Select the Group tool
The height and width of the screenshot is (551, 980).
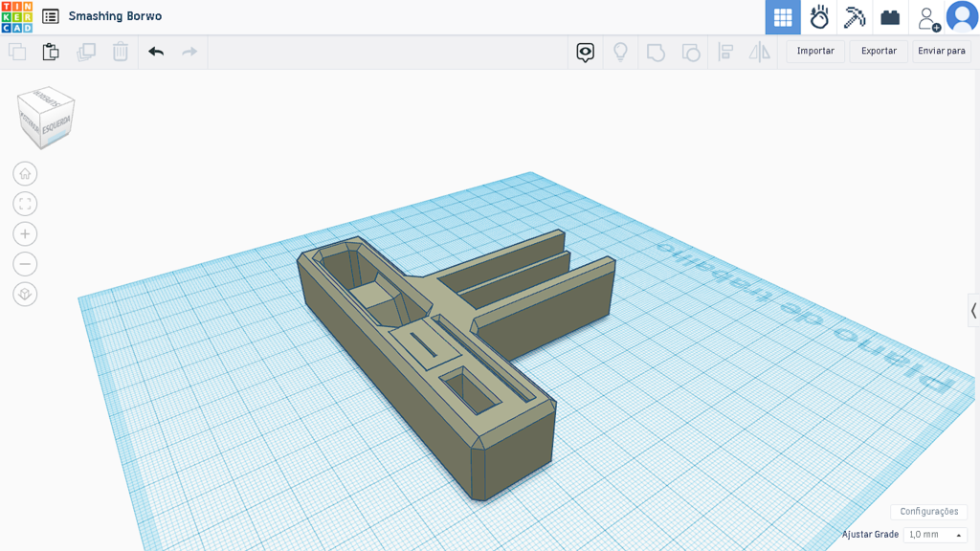click(x=656, y=52)
